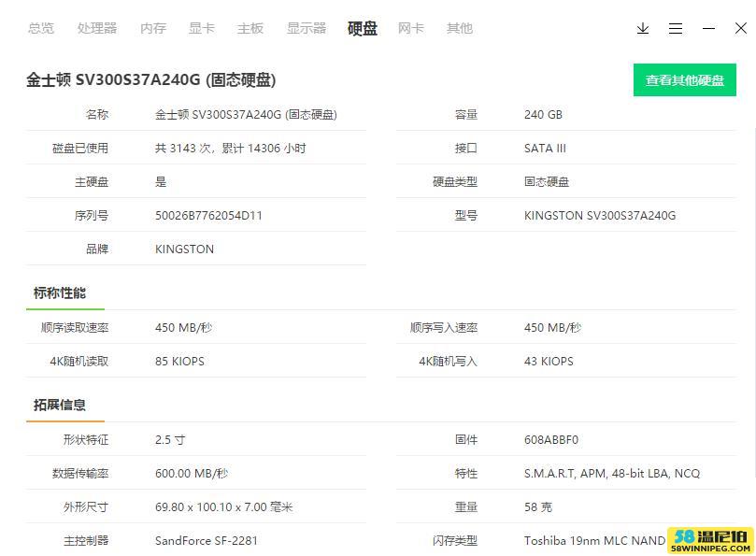The image size is (756, 556).
Task: Click the brand value KINGSTON
Action: click(185, 249)
